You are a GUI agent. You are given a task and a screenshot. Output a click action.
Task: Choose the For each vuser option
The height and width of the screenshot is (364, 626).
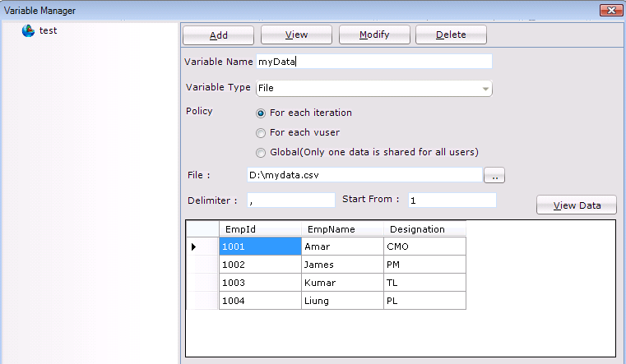click(x=261, y=132)
